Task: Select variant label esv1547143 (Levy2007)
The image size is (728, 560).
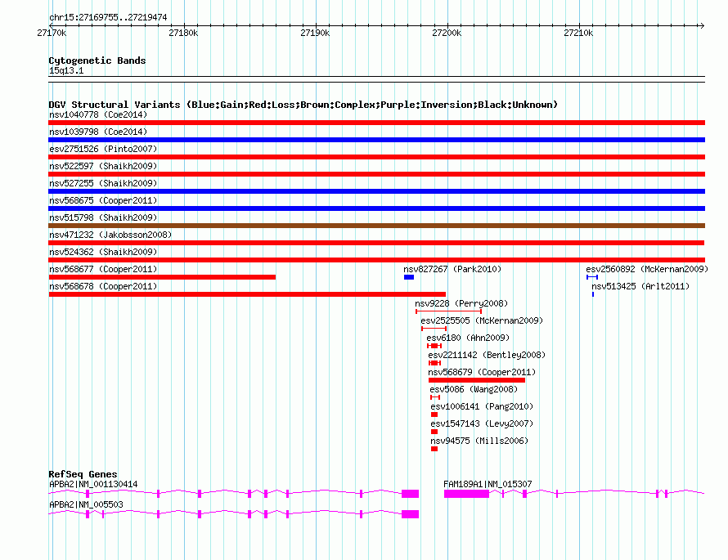Action: [x=482, y=423]
